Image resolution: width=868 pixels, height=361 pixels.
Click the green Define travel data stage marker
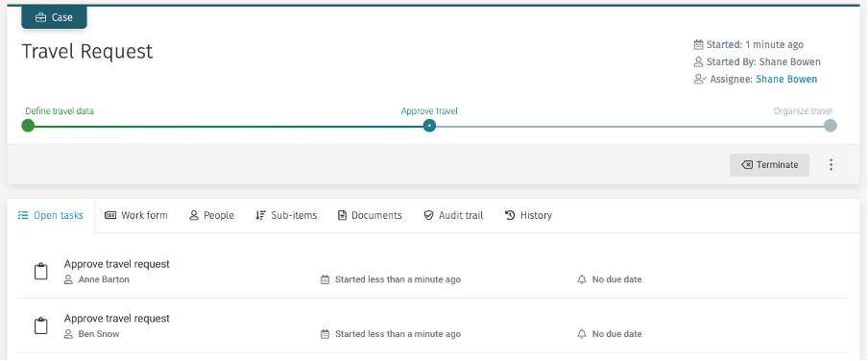tap(28, 126)
